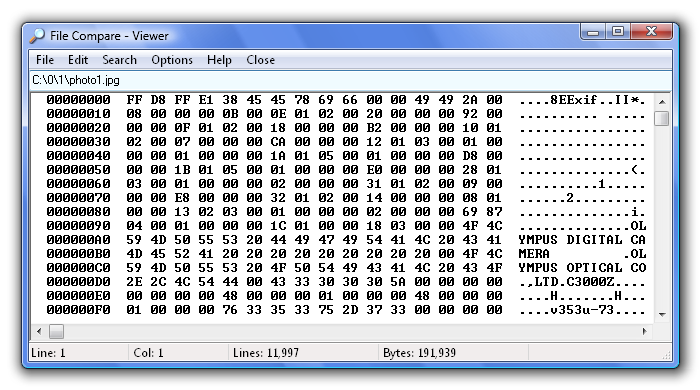
Task: Click ASCII text '....v353u-73....'
Action: coord(582,309)
